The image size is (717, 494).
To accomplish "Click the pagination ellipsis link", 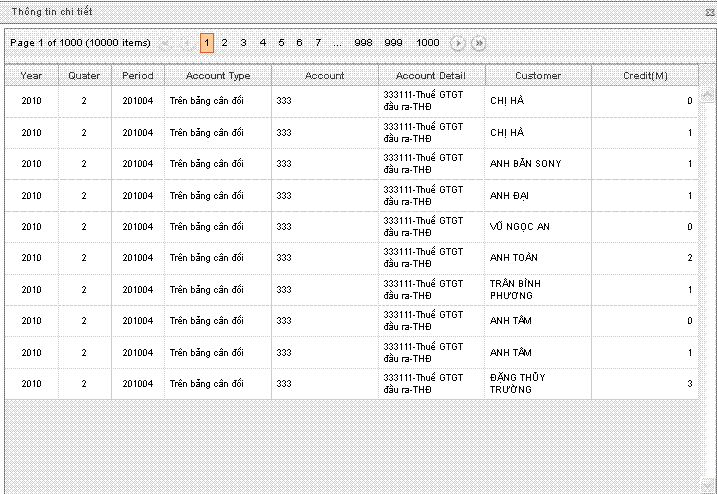I will [x=337, y=43].
